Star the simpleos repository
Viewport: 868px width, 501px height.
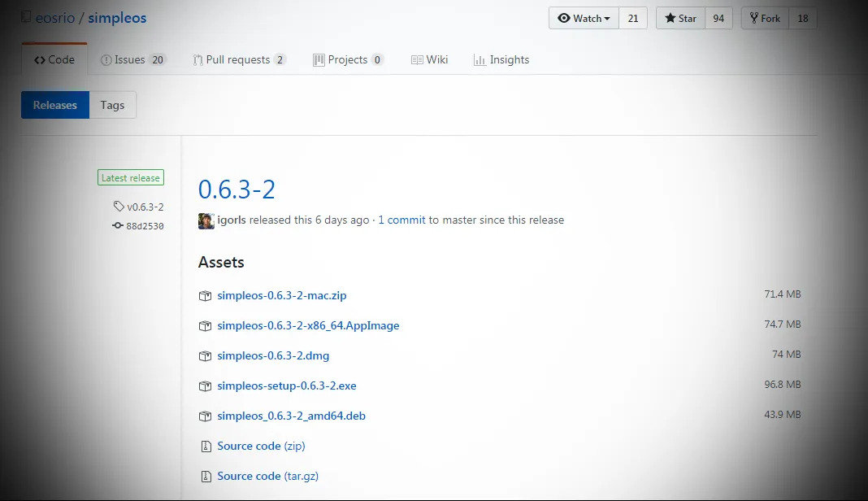(680, 18)
